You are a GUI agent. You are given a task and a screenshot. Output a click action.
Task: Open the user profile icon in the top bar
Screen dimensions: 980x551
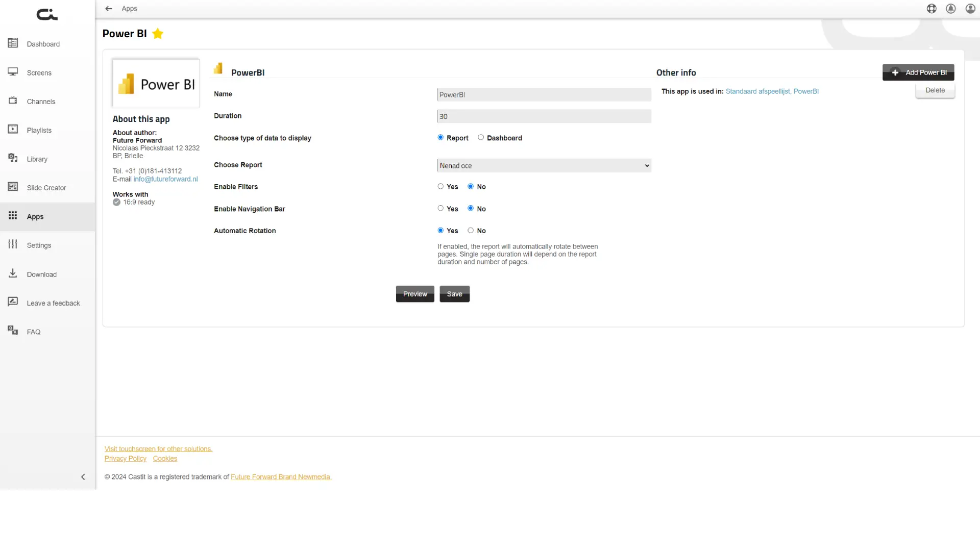click(x=970, y=9)
